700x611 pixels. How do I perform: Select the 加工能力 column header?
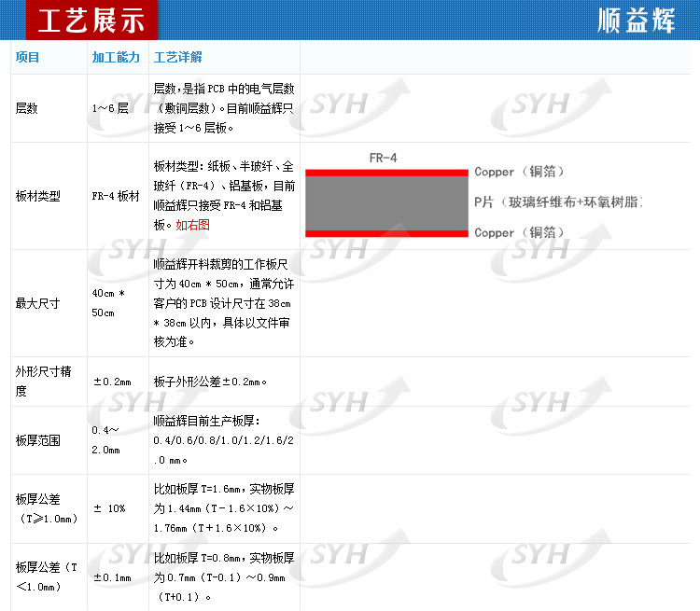[116, 57]
